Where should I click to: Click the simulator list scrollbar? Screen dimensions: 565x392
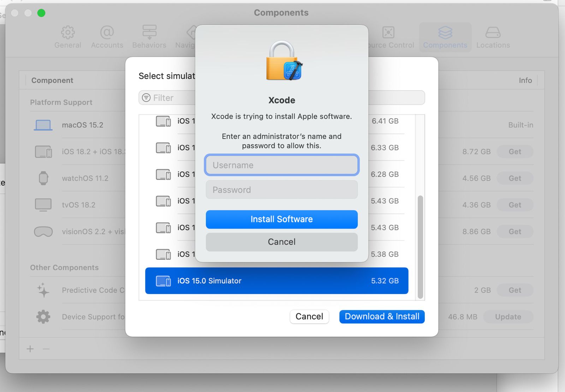(420, 247)
